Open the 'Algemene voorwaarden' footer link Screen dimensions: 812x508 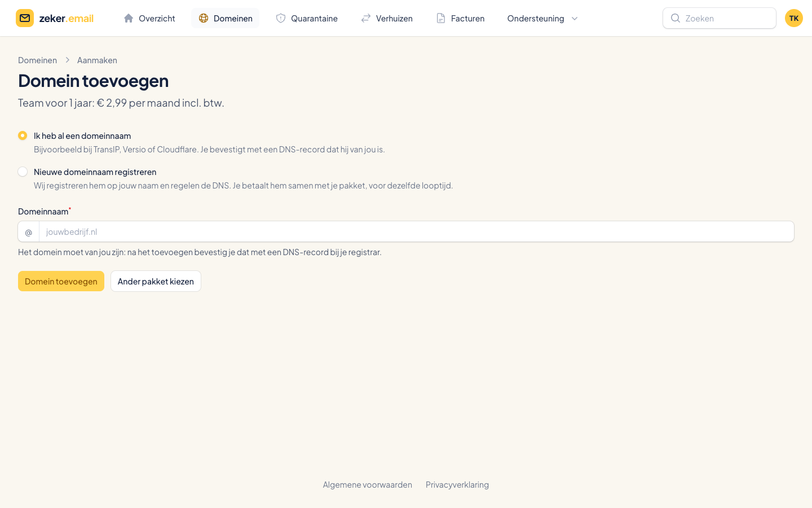(x=368, y=484)
